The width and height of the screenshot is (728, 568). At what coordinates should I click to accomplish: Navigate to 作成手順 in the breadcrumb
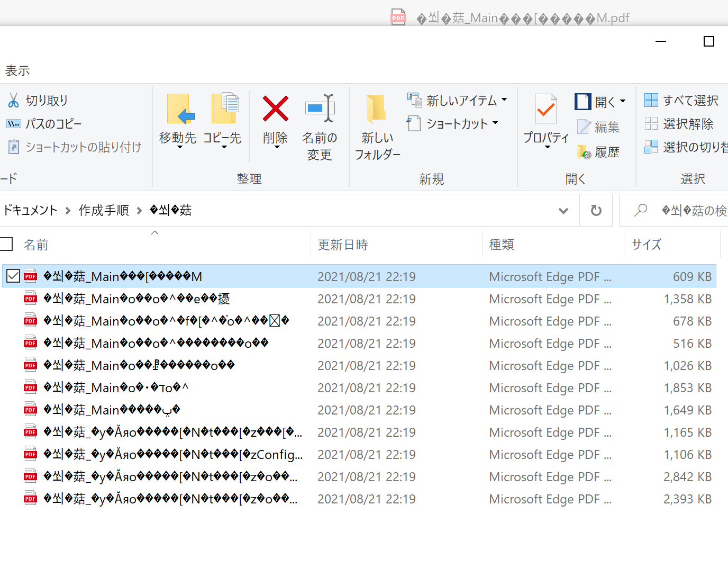[104, 211]
